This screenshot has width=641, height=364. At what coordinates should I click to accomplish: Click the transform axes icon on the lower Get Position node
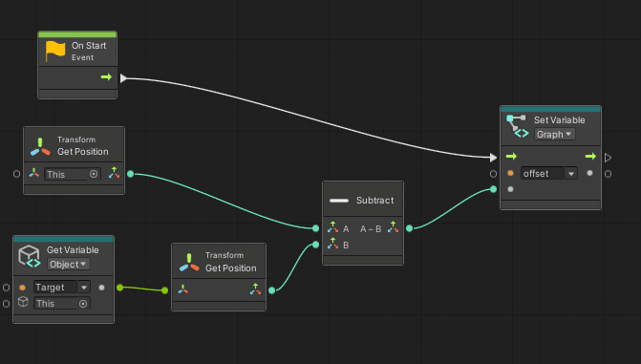point(189,263)
